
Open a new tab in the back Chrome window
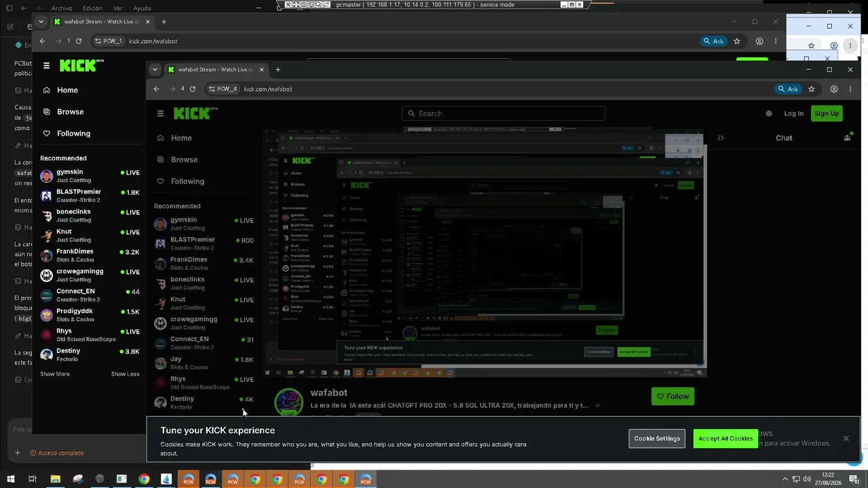pos(163,22)
